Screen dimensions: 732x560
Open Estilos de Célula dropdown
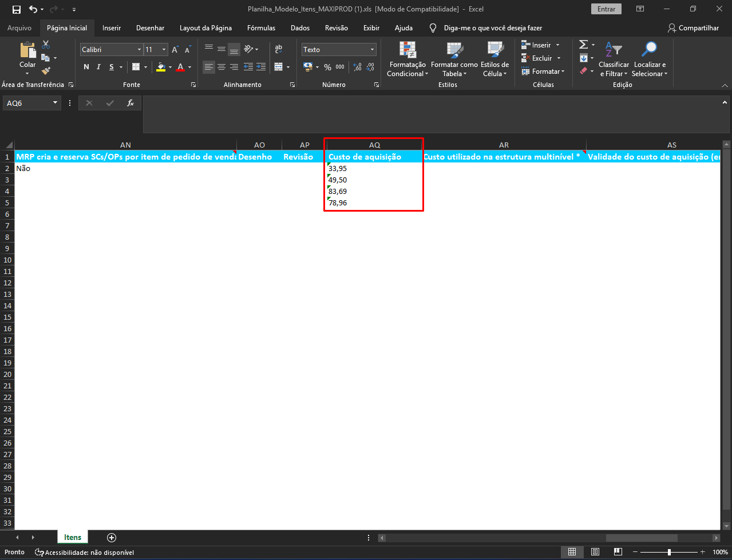click(494, 59)
